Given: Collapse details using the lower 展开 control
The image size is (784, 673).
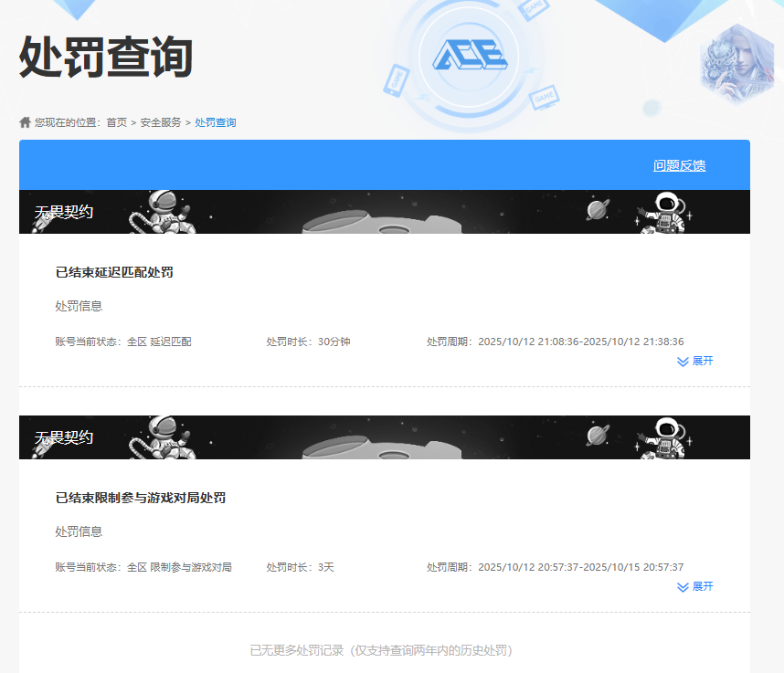Looking at the screenshot, I should [702, 587].
